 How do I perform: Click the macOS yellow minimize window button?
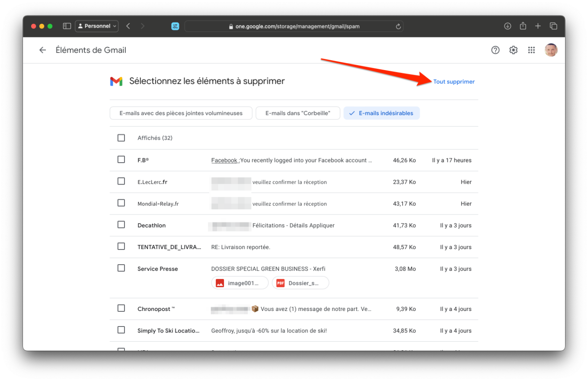click(42, 26)
